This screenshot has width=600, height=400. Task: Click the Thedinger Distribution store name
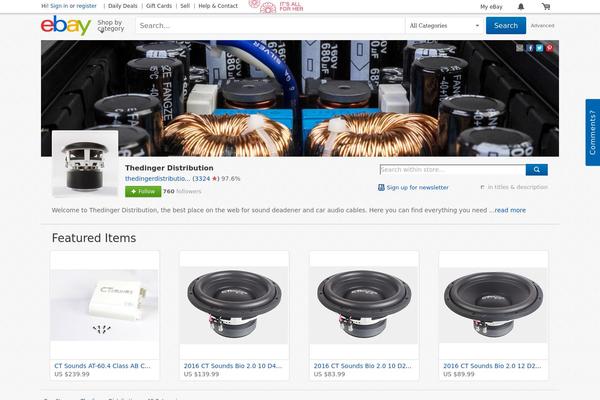(x=169, y=168)
